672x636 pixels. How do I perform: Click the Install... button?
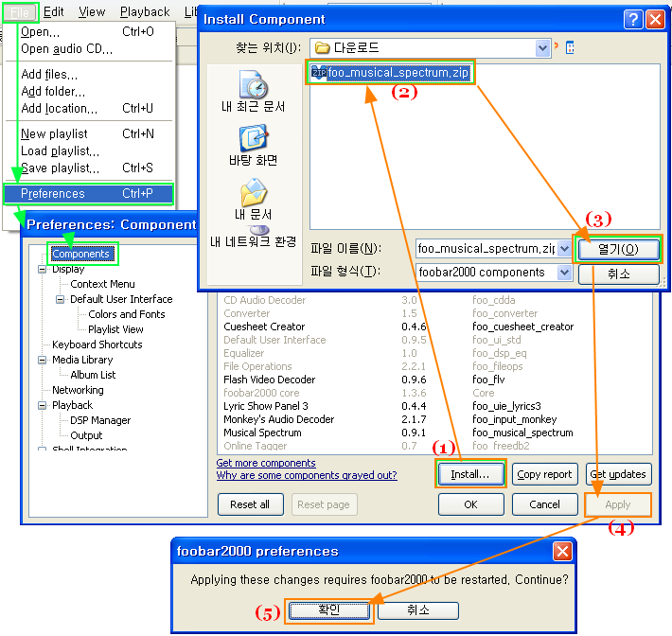pyautogui.click(x=470, y=474)
